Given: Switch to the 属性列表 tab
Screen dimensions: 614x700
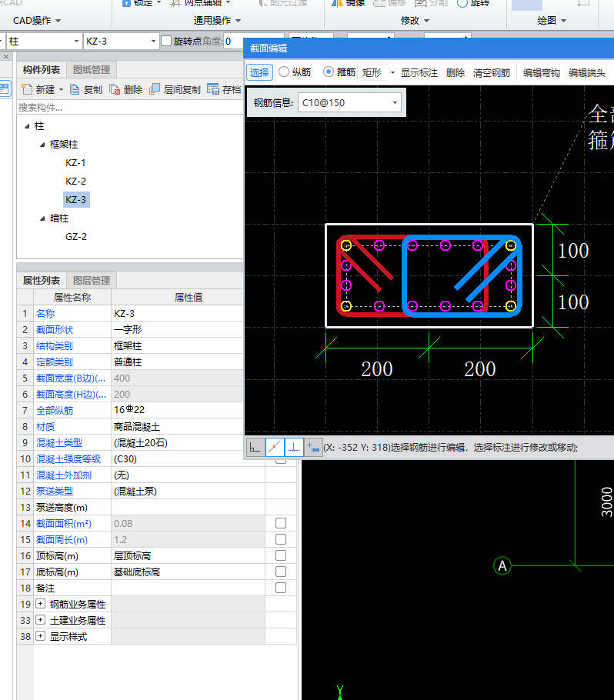Looking at the screenshot, I should click(42, 280).
